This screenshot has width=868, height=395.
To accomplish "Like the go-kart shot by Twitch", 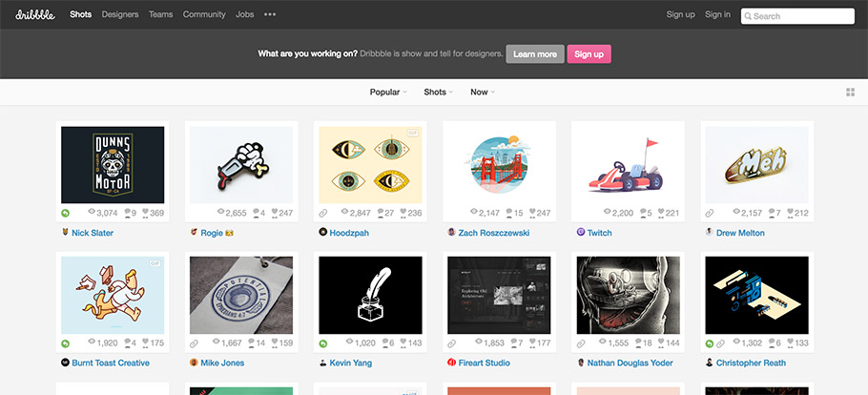I will click(x=659, y=213).
